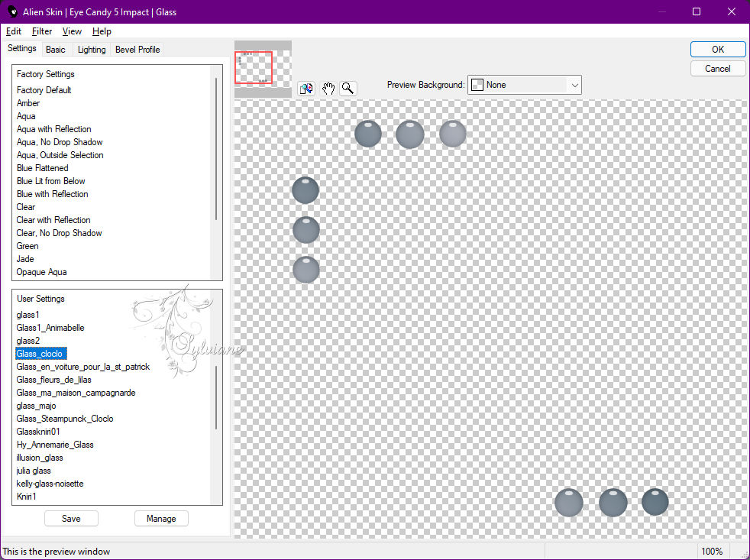Viewport: 750px width, 560px height.
Task: Select glass_majo user setting
Action: 36,406
